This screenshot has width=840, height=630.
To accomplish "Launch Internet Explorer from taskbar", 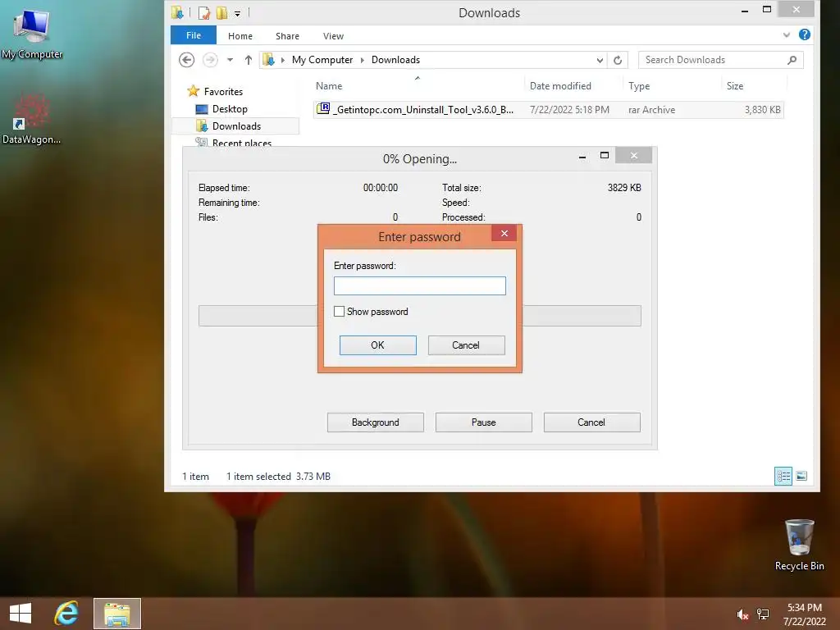I will 66,614.
